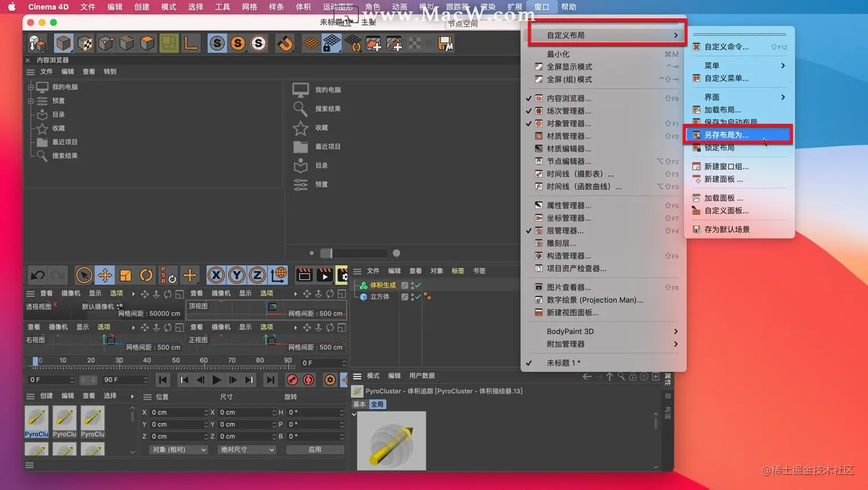868x490 pixels.
Task: Switch to the 全局 tab
Action: point(377,405)
